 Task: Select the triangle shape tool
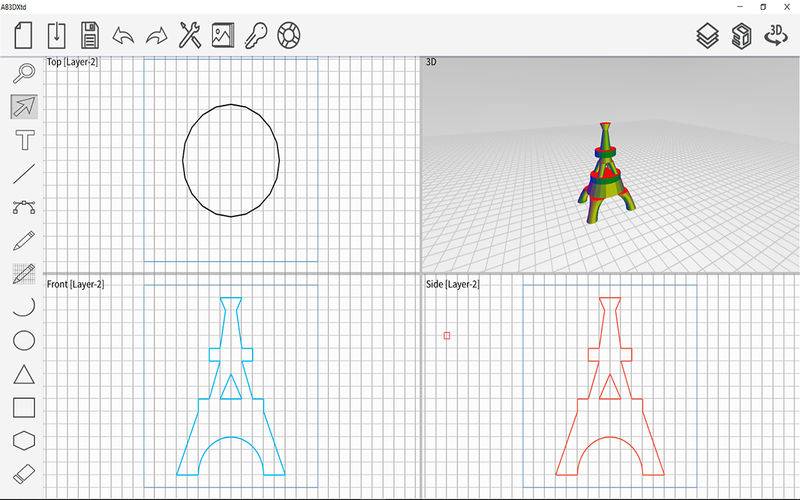coord(24,374)
